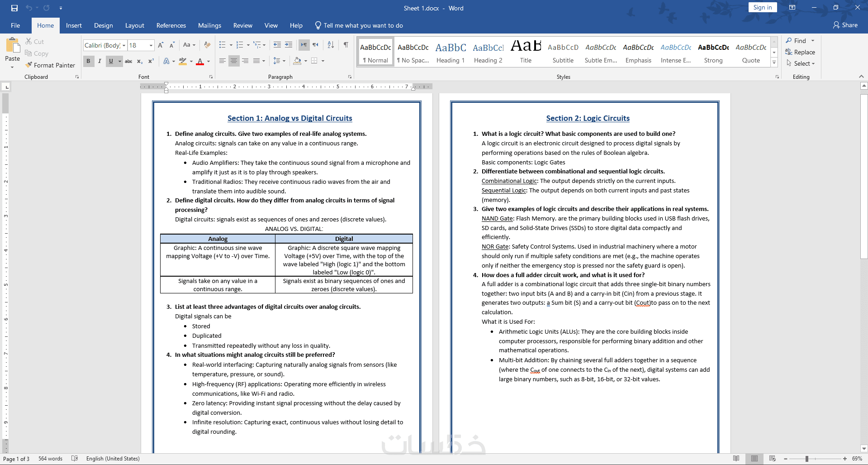Apply the yellow text highlight color
The image size is (868, 465).
[183, 61]
